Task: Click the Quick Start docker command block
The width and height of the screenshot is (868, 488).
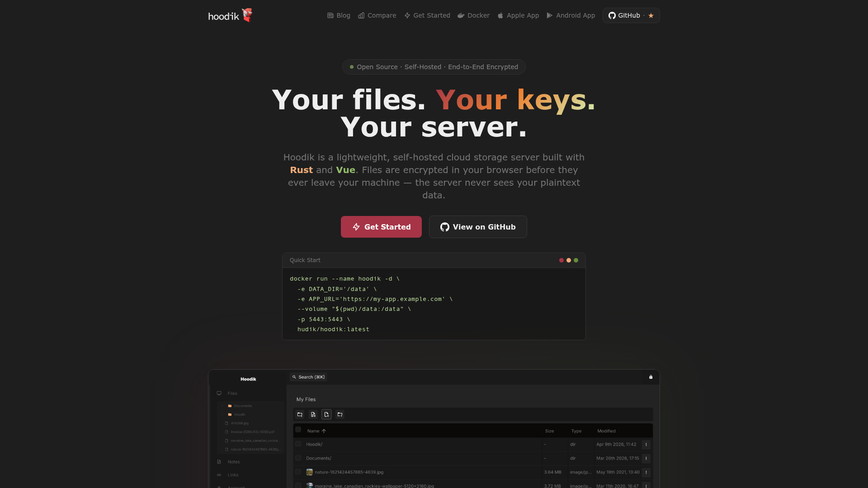Action: click(x=434, y=304)
